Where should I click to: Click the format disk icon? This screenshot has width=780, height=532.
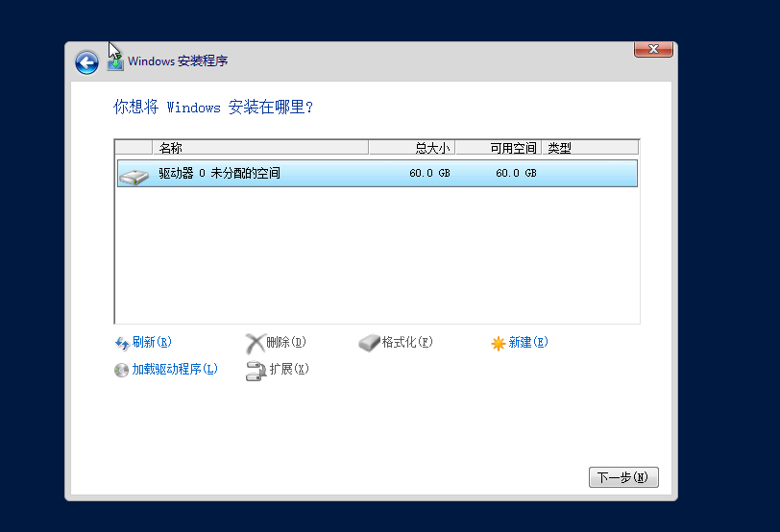[x=369, y=343]
